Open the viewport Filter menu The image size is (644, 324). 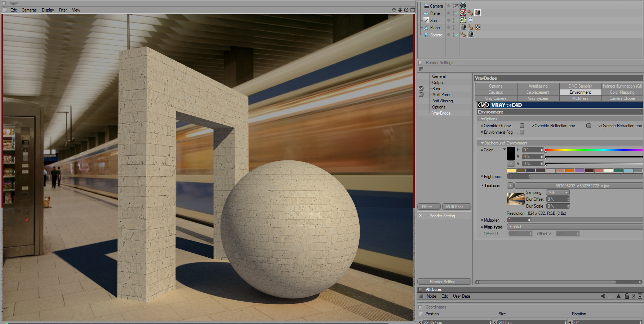click(63, 10)
